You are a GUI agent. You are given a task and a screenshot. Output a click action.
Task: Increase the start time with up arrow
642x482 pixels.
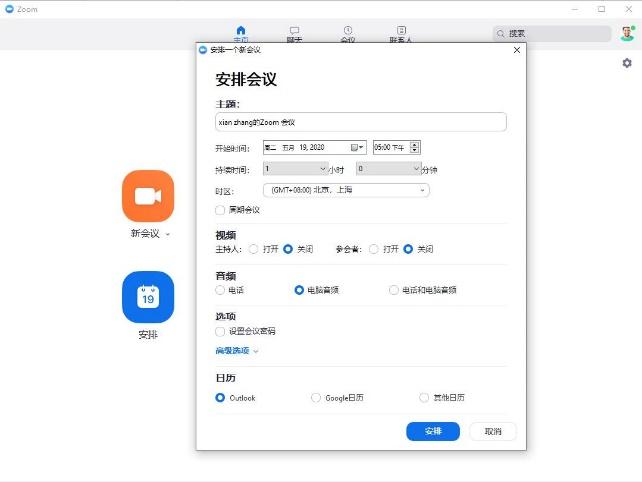coord(415,144)
